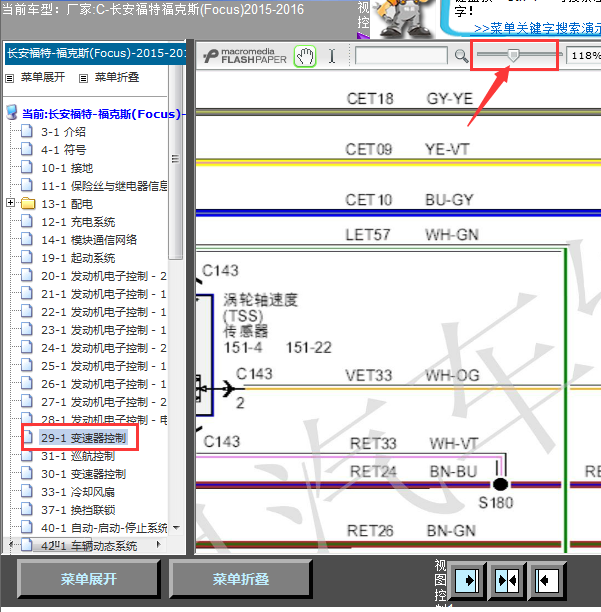Select 29-1 变速器控制 in the tree
The height and width of the screenshot is (612, 601).
(84, 438)
